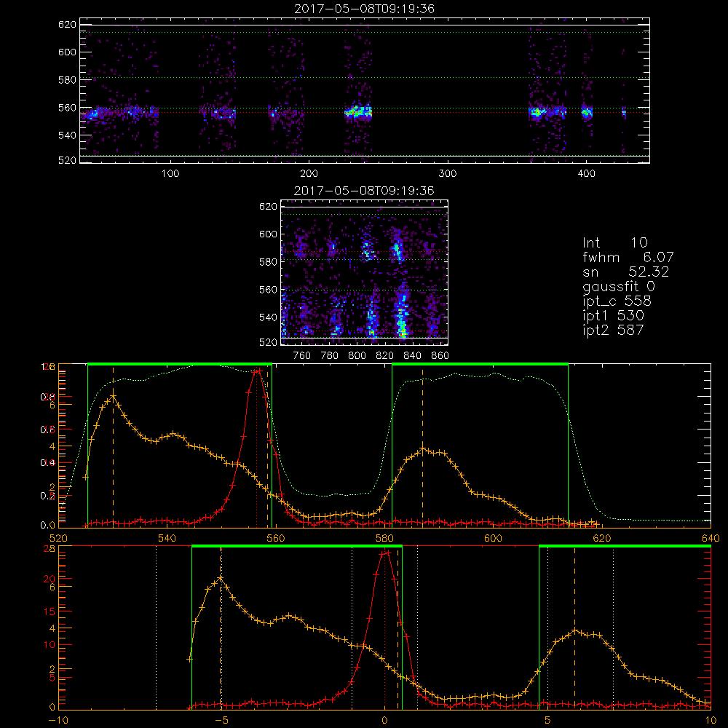Click the red peak apex in bottom plot
Viewport: 728px width, 728px height.
[385, 553]
